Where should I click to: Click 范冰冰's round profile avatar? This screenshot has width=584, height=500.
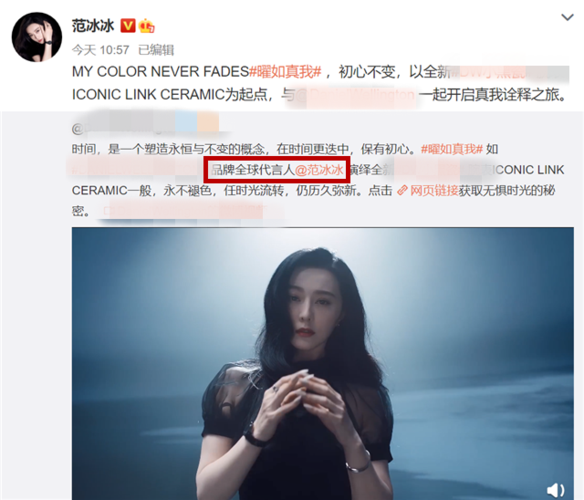tap(37, 37)
